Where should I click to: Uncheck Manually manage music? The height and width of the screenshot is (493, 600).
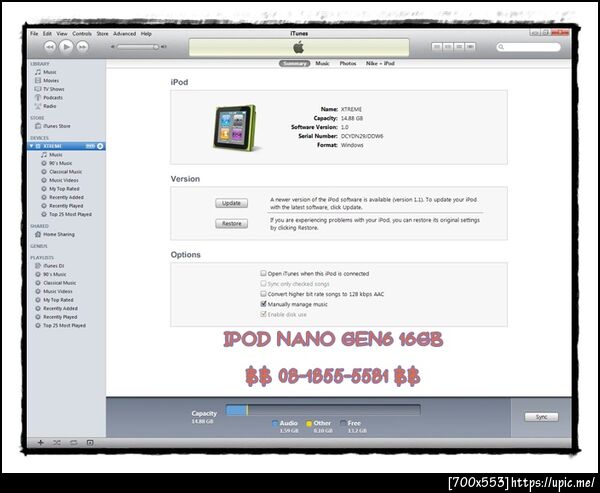point(263,304)
